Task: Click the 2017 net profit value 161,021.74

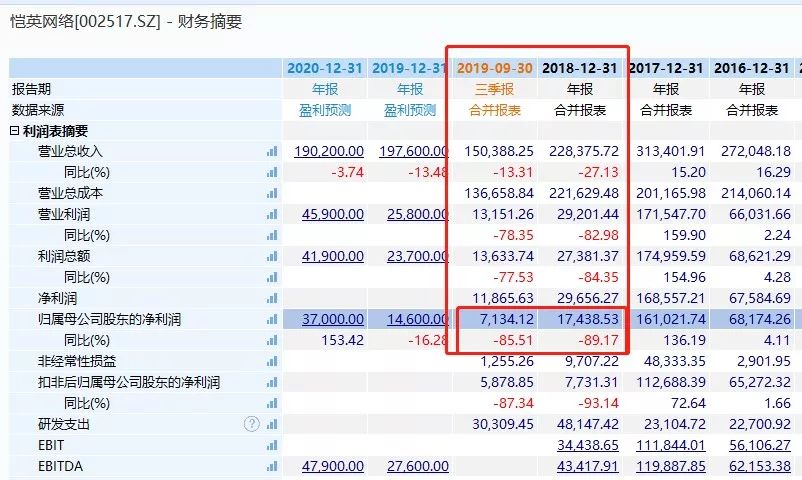Action: [671, 319]
